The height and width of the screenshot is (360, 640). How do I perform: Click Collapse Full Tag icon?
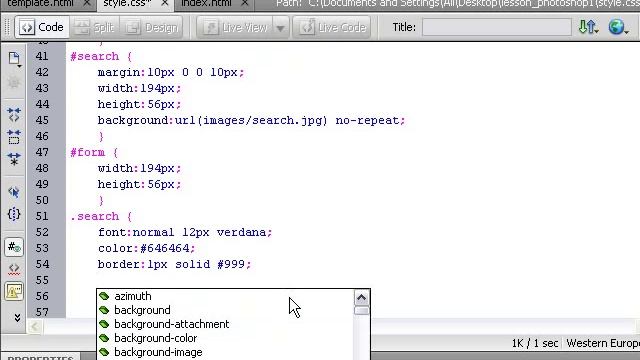(14, 115)
